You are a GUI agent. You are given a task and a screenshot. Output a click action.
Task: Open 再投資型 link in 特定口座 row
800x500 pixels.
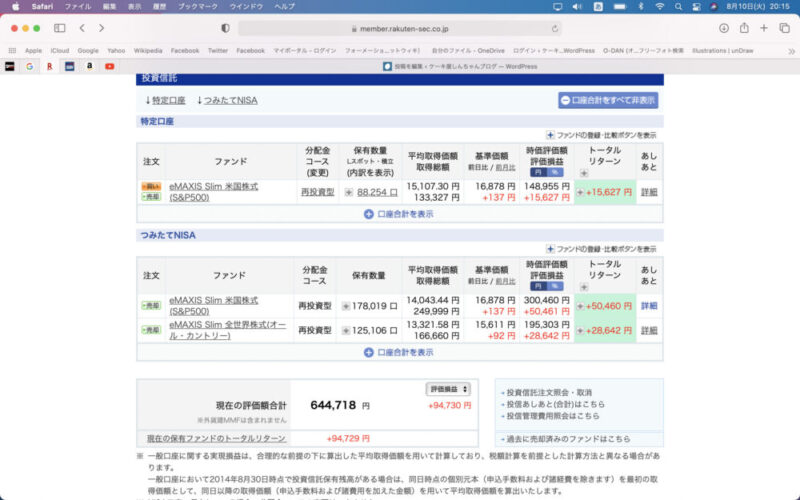317,192
